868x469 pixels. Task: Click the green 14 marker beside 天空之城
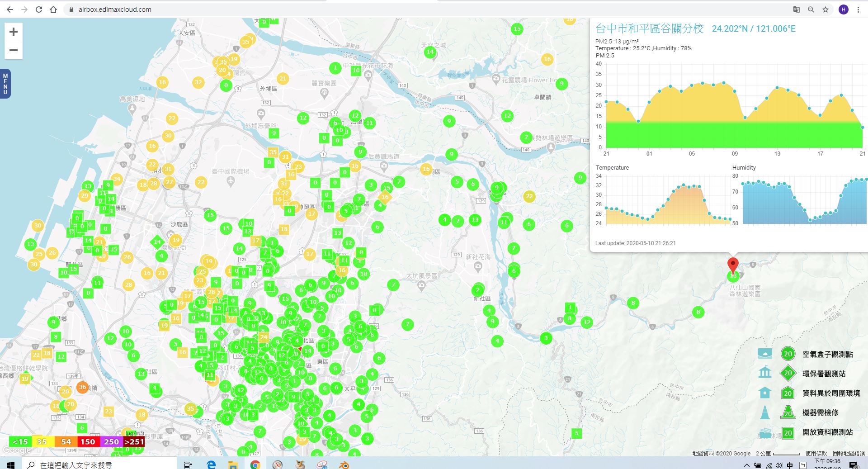point(430,52)
